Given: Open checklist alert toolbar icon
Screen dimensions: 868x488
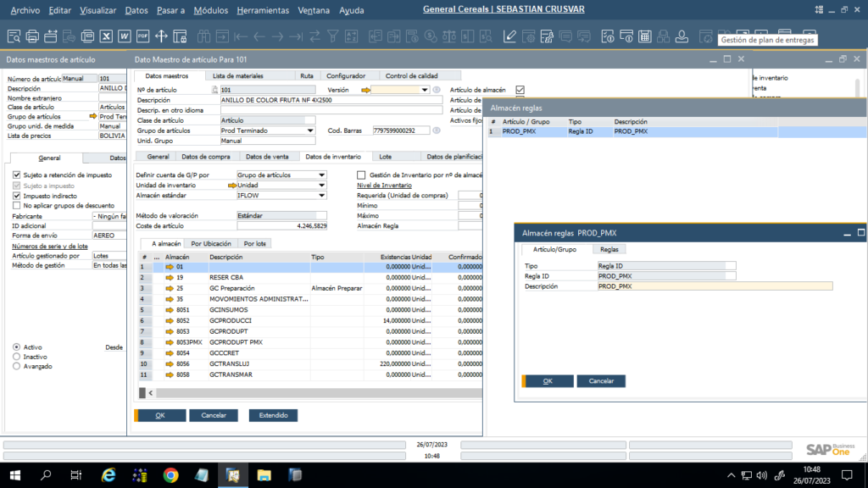Looking at the screenshot, I should click(x=608, y=36).
